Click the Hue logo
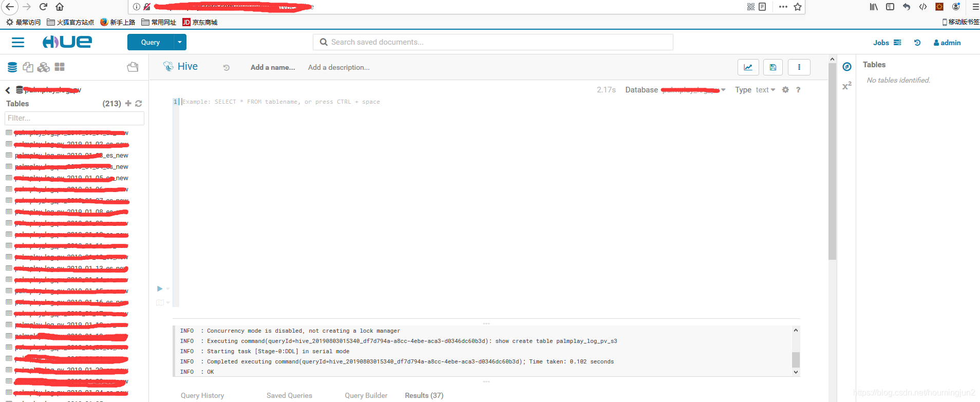This screenshot has width=980, height=402. [67, 42]
